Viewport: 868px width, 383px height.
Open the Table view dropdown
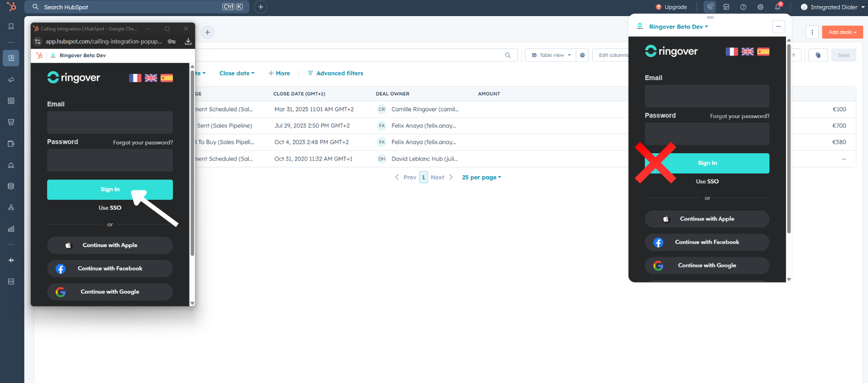pyautogui.click(x=551, y=55)
